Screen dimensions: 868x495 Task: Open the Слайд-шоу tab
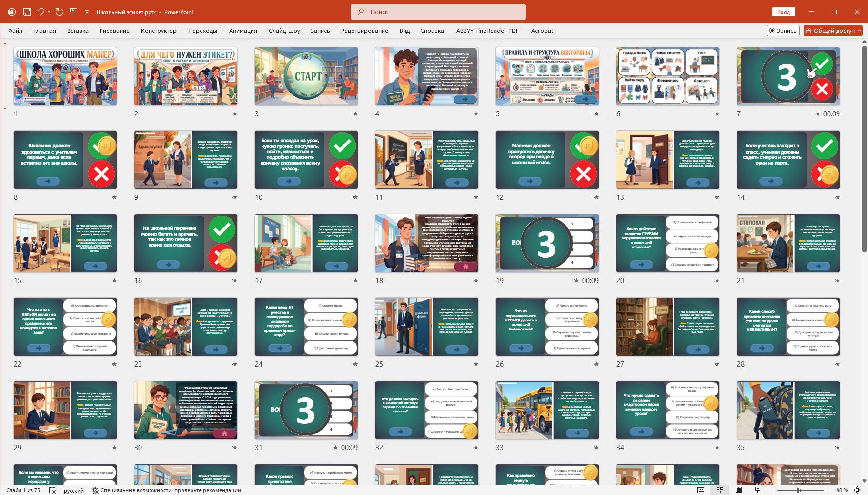point(284,31)
